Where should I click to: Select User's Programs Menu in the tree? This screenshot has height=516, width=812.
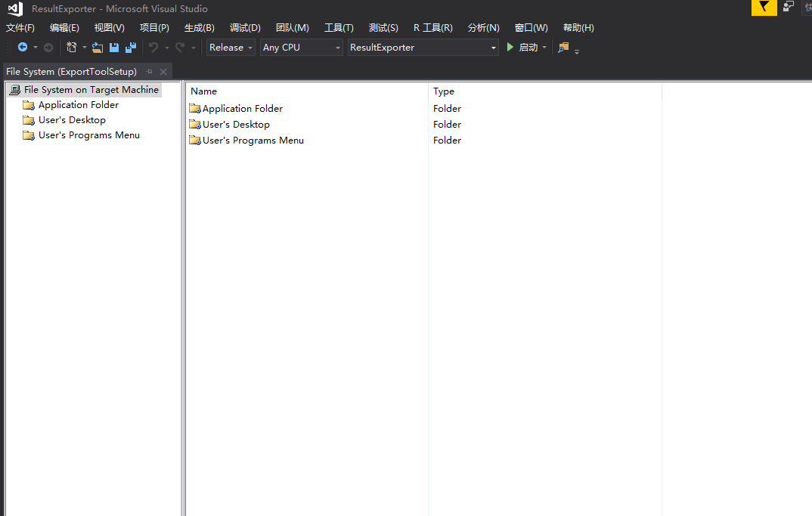(88, 135)
